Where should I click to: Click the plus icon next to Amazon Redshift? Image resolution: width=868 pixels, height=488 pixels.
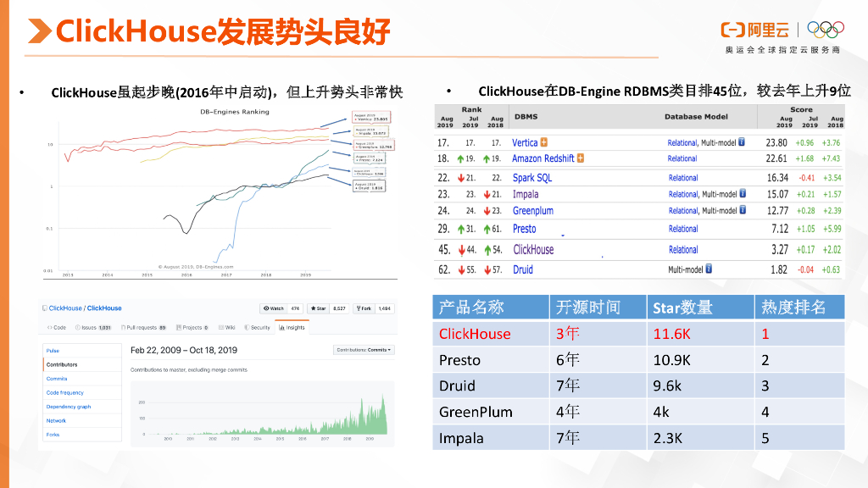[581, 158]
